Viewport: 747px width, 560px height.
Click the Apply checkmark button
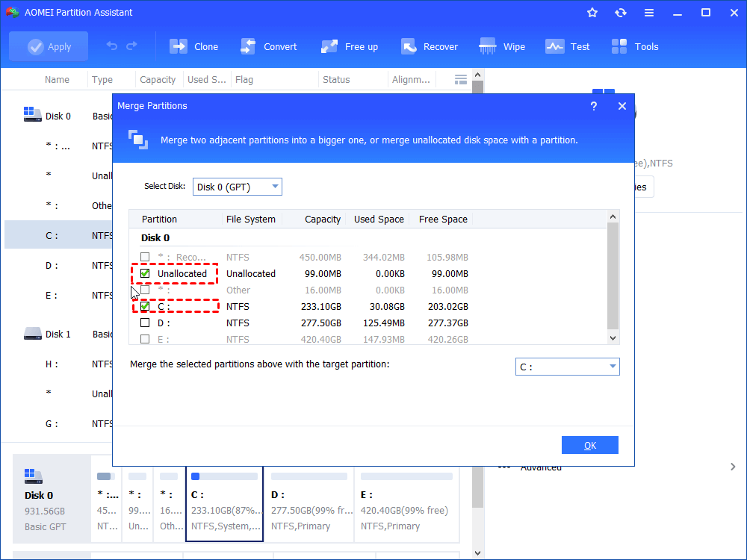[x=49, y=46]
